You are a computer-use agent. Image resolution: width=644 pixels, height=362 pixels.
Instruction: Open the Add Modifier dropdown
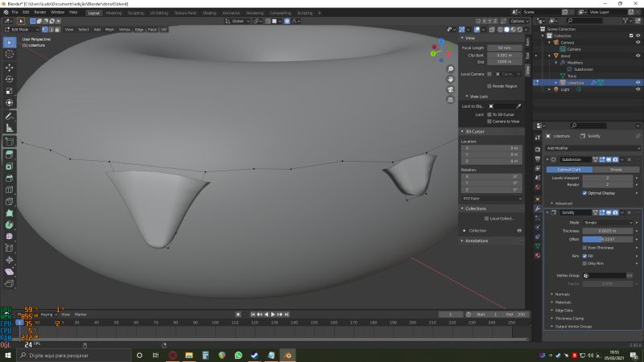[x=592, y=148]
